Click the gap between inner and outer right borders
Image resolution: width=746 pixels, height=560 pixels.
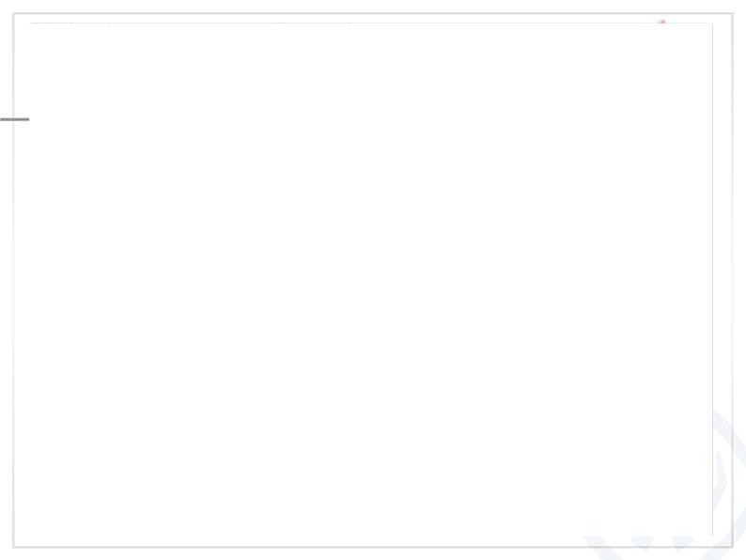point(723,238)
